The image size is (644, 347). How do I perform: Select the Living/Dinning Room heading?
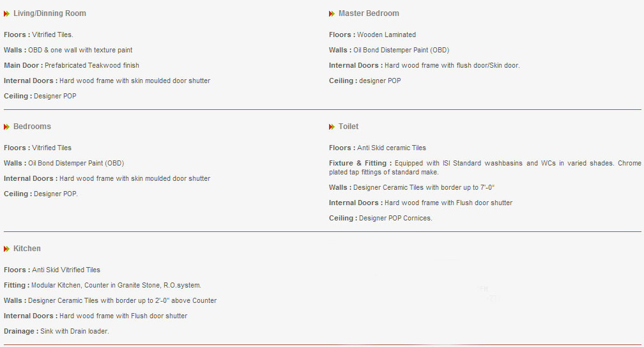pos(50,13)
